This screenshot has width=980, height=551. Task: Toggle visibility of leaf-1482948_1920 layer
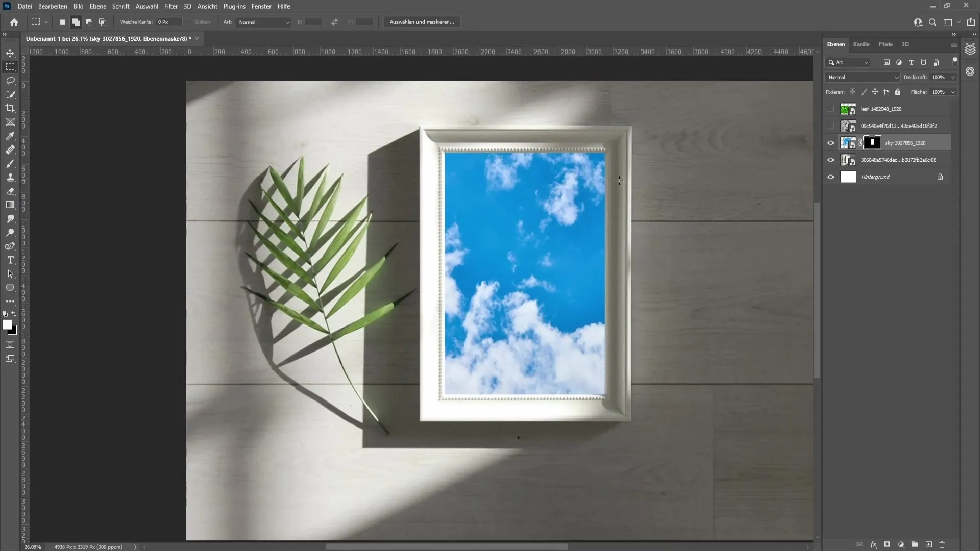coord(830,109)
